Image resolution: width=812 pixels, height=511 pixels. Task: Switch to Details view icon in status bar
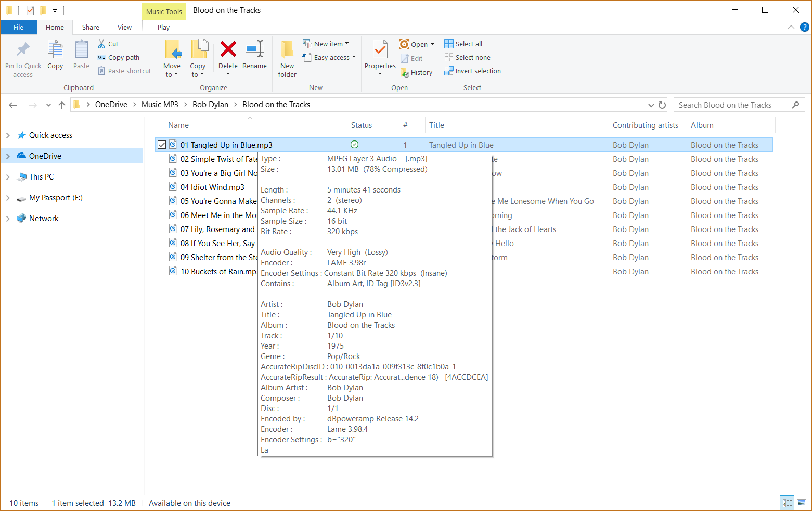(788, 503)
